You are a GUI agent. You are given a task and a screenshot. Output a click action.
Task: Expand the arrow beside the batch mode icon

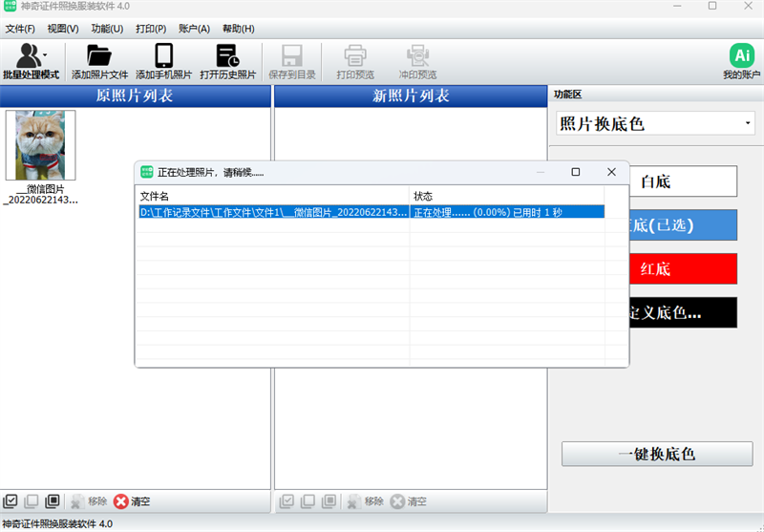tap(45, 54)
